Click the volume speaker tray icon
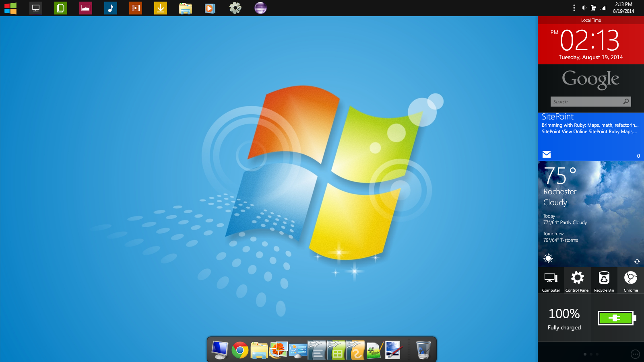Viewport: 644px width, 362px height. [x=584, y=8]
